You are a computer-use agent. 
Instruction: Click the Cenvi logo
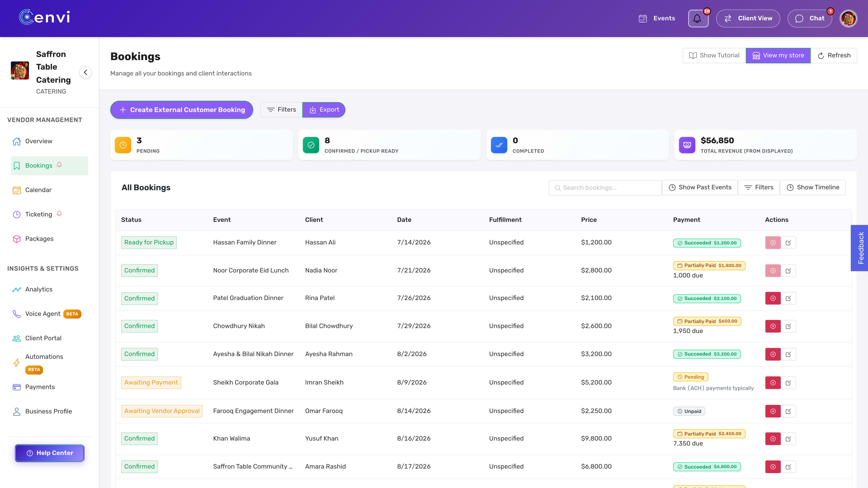click(x=45, y=17)
